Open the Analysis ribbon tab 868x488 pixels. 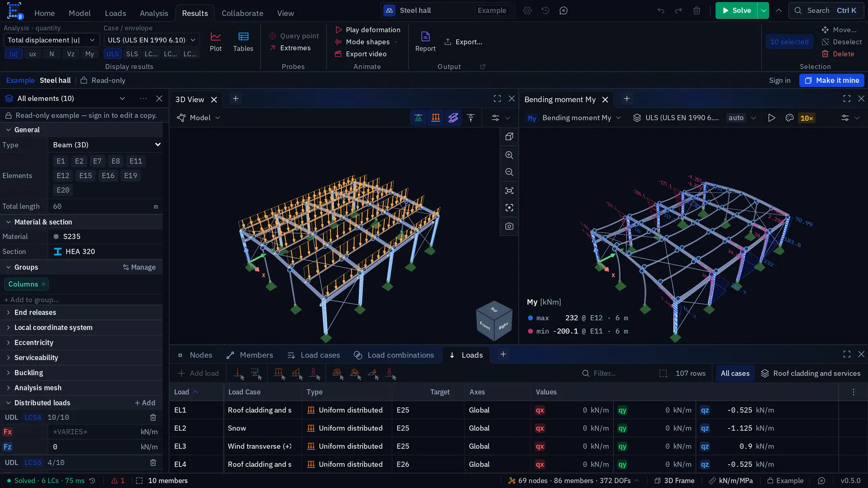pyautogui.click(x=154, y=13)
